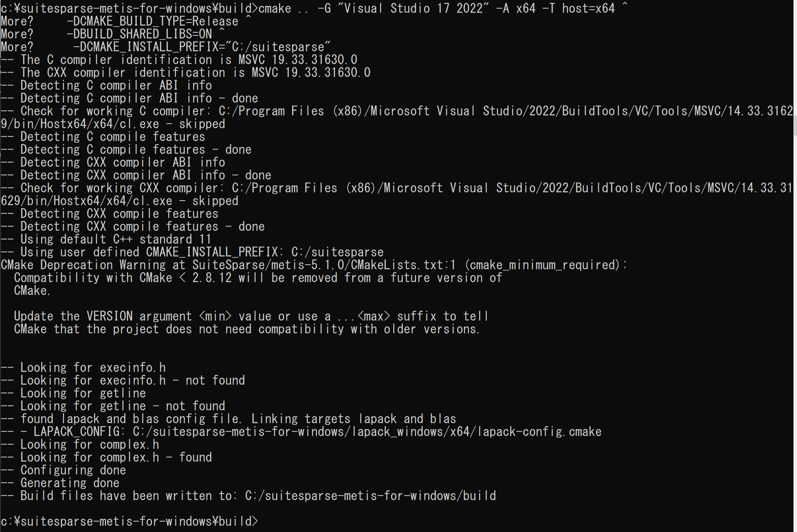The image size is (797, 532).
Task: Click the CMake Deprecation Warning line
Action: pyautogui.click(x=313, y=265)
